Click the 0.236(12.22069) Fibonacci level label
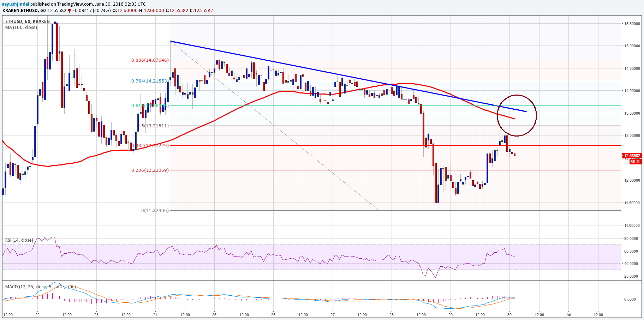This screenshot has height=320, width=644. pos(150,170)
